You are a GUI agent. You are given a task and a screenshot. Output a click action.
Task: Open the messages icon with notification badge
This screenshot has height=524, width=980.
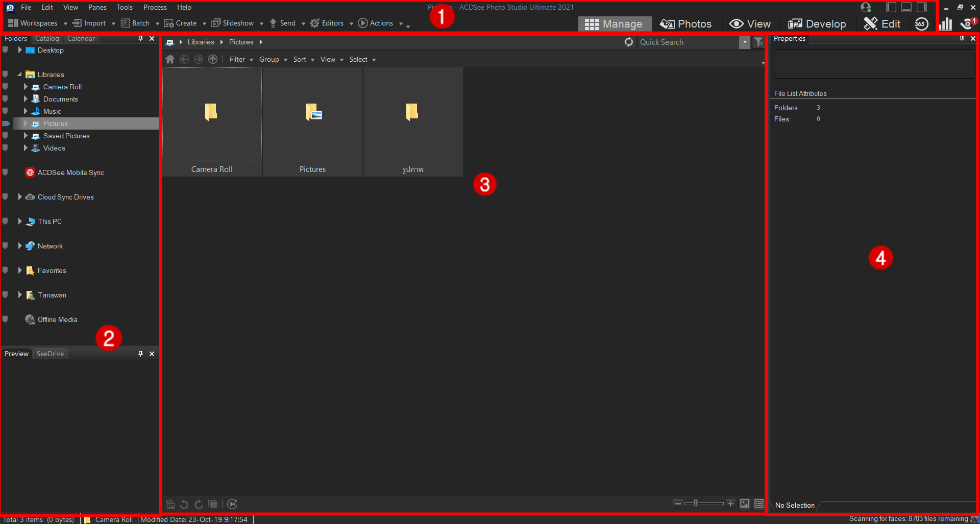pyautogui.click(x=968, y=24)
